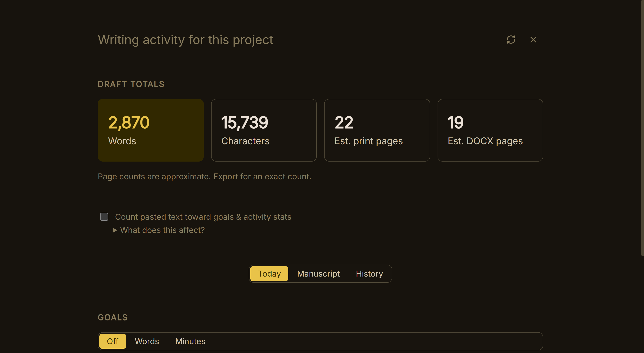This screenshot has width=644, height=353.
Task: Click the 'DRAFT TOTALS' heading
Action: (131, 84)
